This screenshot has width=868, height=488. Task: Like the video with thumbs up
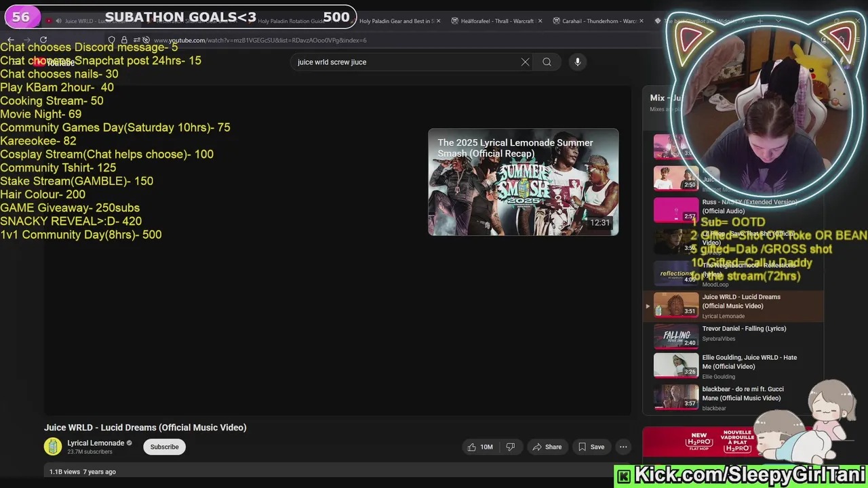[x=479, y=447]
